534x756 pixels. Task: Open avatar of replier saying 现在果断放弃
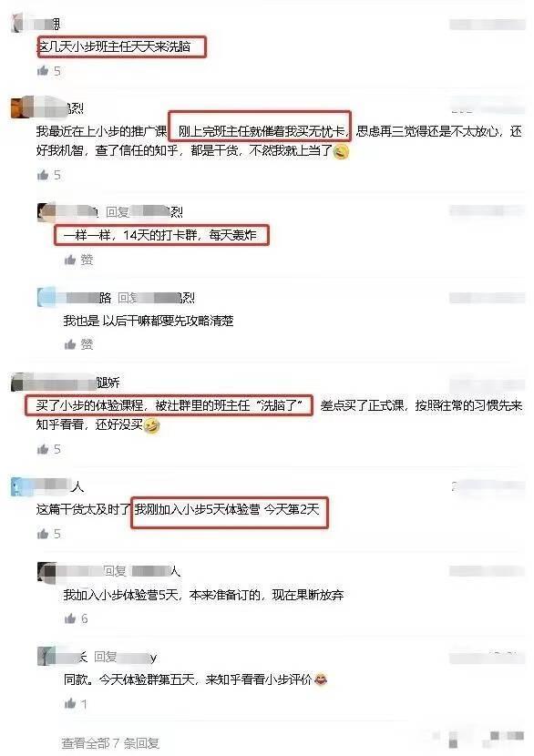46,572
